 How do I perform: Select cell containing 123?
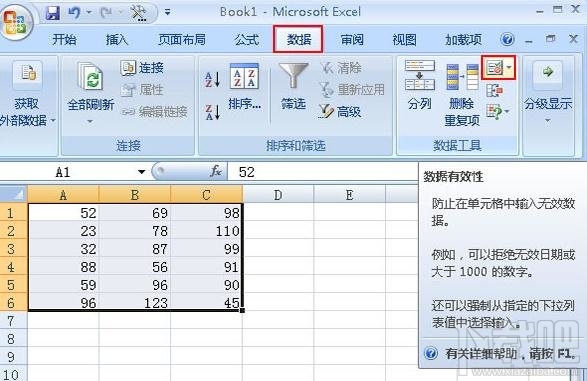coord(135,302)
